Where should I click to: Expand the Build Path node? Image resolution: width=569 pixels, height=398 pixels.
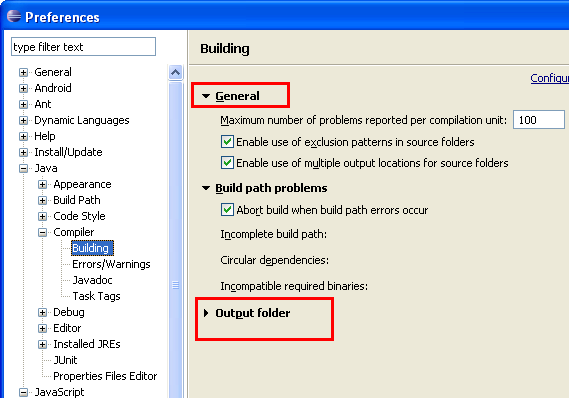pos(42,200)
